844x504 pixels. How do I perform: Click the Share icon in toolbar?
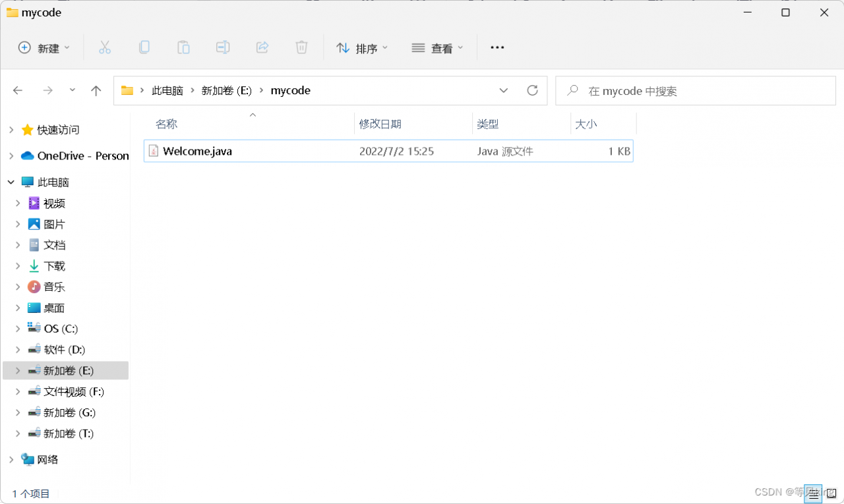pos(262,47)
